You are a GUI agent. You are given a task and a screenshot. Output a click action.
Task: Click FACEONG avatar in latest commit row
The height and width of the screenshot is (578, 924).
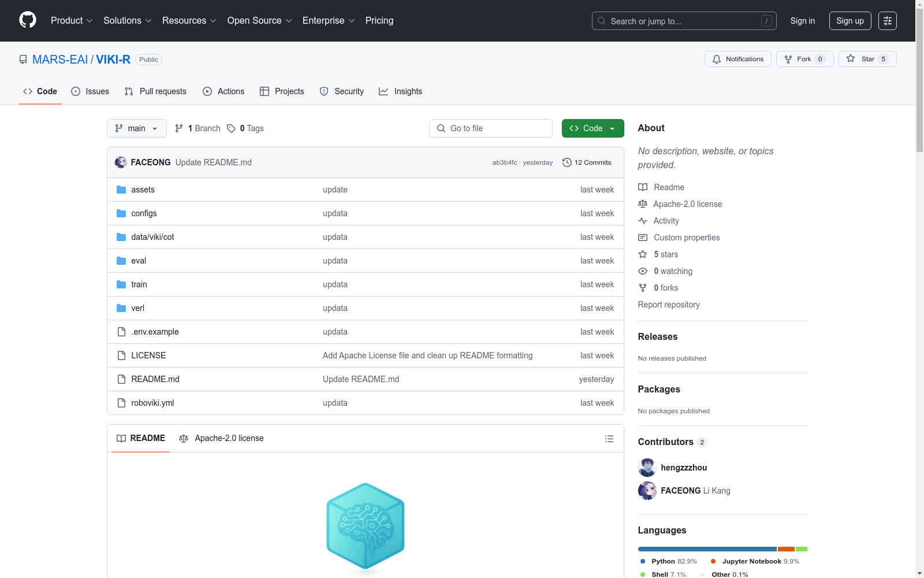point(121,162)
